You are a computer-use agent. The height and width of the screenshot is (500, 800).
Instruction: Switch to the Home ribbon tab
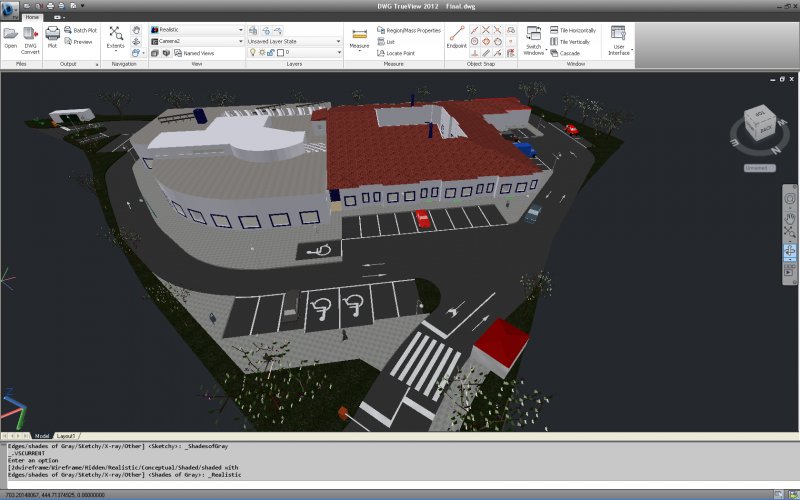(32, 17)
